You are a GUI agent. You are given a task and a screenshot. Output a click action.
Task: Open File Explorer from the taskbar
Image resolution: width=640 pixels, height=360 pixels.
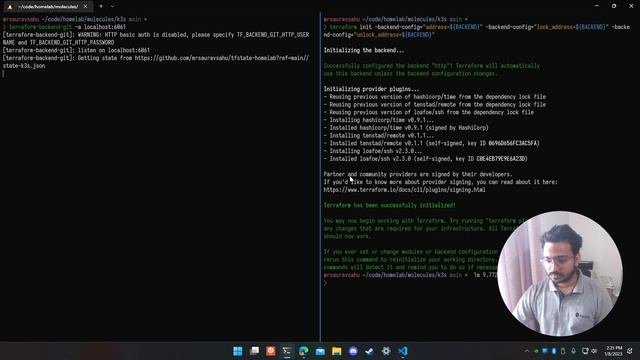pos(336,351)
